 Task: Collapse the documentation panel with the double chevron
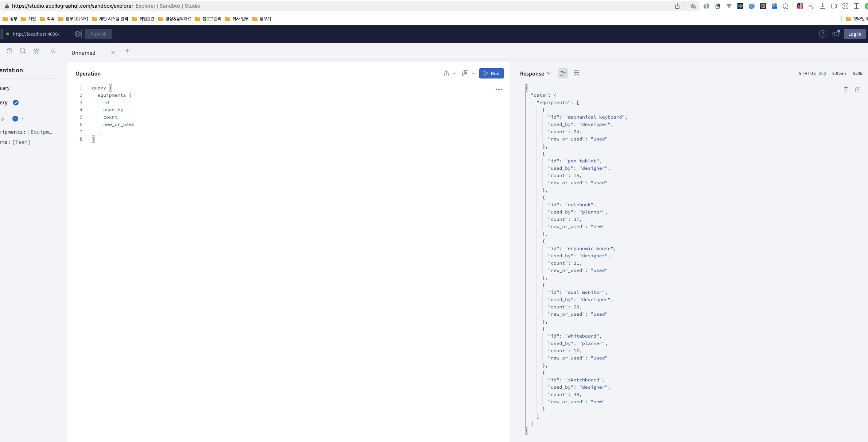click(x=53, y=51)
